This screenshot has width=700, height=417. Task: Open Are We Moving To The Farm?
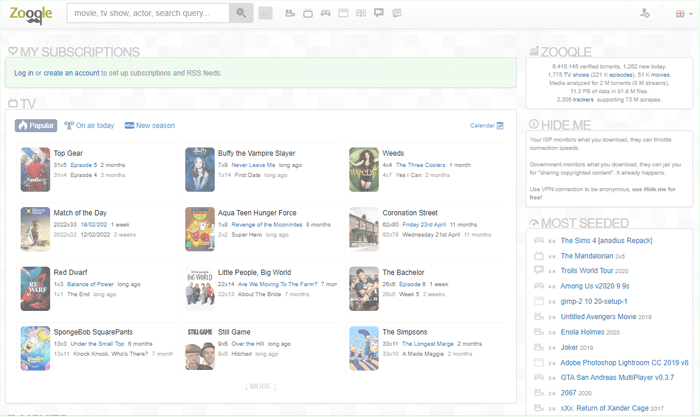[x=277, y=284]
